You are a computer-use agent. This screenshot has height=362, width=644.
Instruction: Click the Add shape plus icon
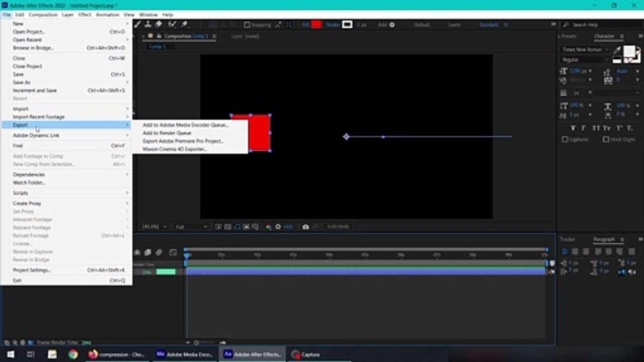(392, 25)
